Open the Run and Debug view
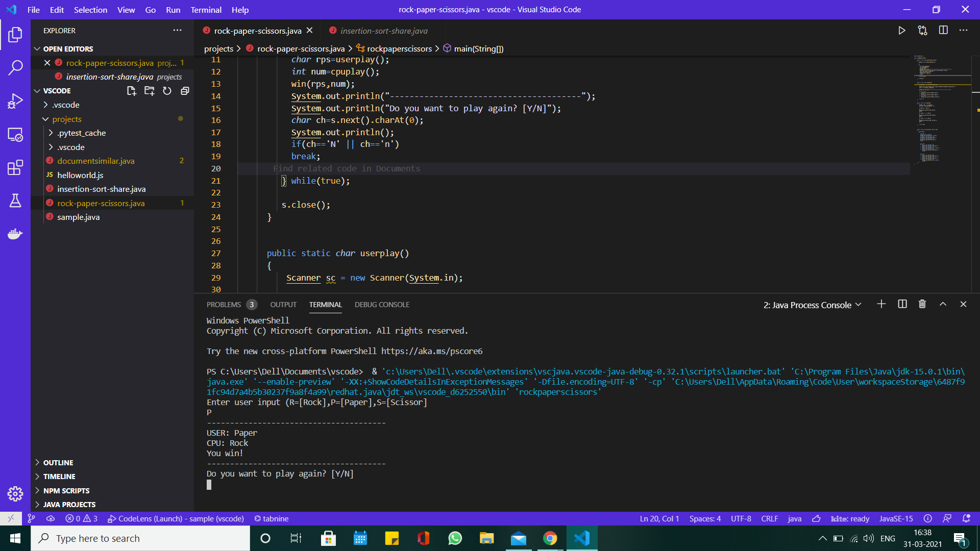 pyautogui.click(x=15, y=101)
